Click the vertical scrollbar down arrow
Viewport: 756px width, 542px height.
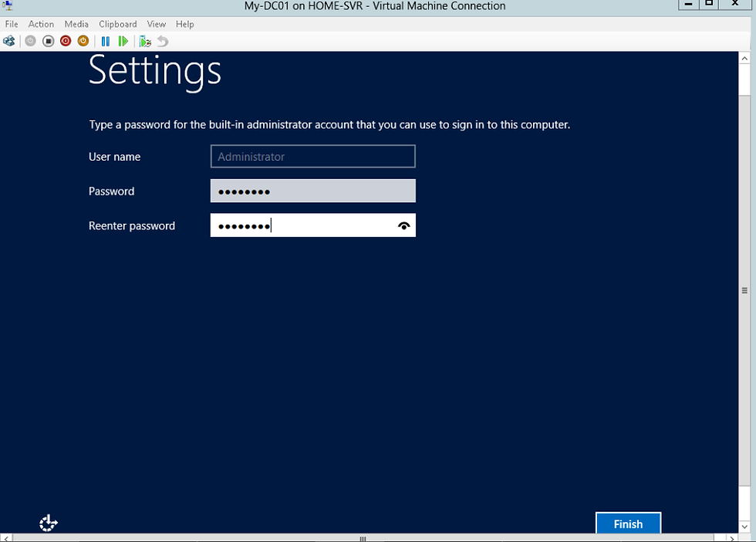click(x=744, y=527)
